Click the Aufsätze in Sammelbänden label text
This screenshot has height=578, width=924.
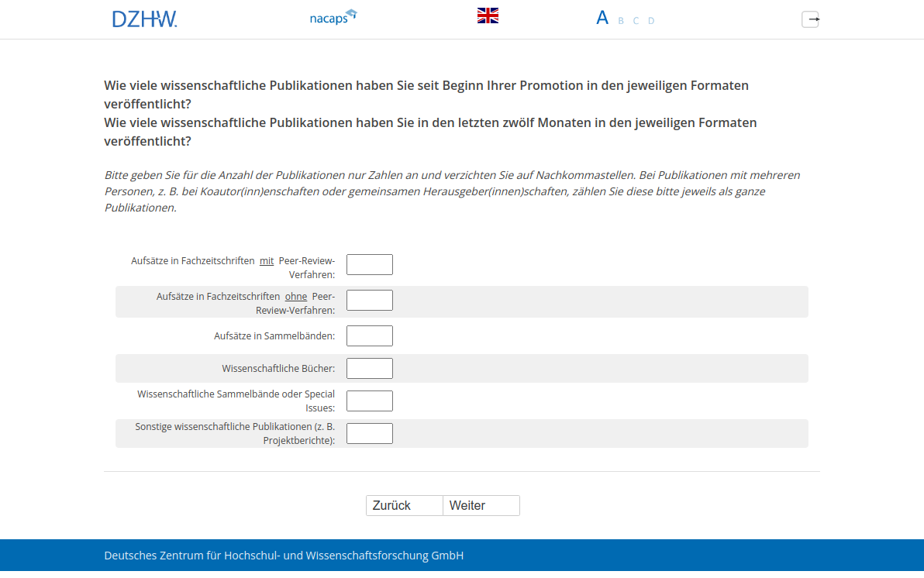pyautogui.click(x=274, y=336)
